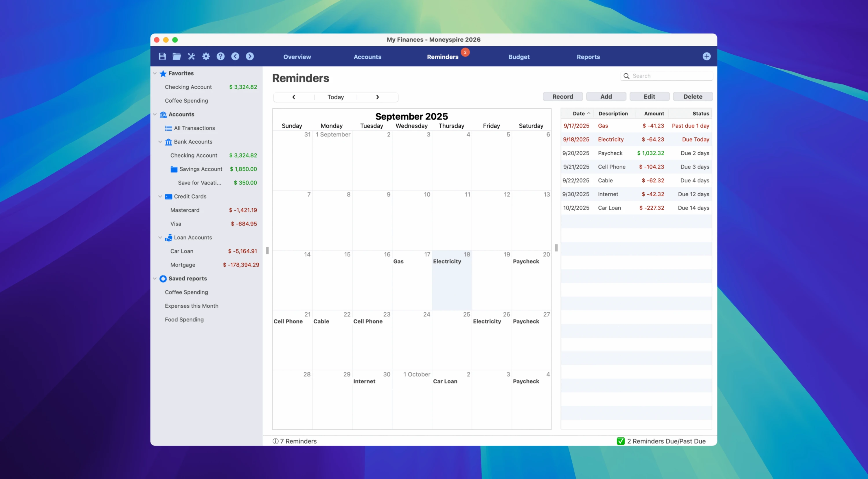
Task: Collapse the Bank Accounts group
Action: pyautogui.click(x=160, y=142)
